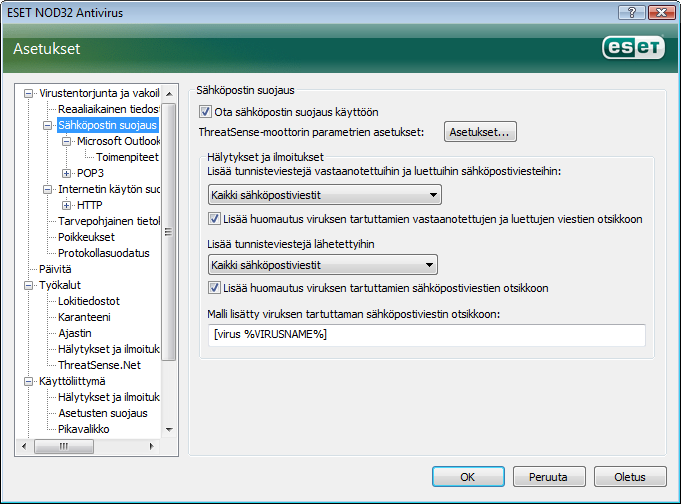The height and width of the screenshot is (504, 681).
Task: Select Tarvepohjainen tietokoneen tarkistus item
Action: (109, 221)
